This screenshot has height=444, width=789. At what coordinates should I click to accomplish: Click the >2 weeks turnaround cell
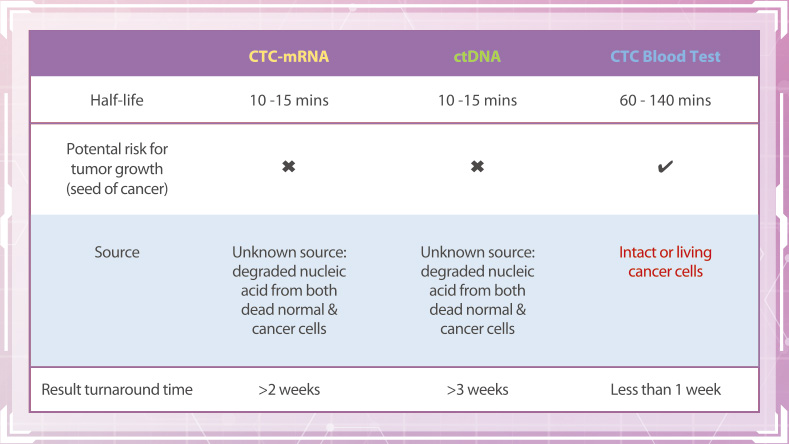(x=289, y=389)
